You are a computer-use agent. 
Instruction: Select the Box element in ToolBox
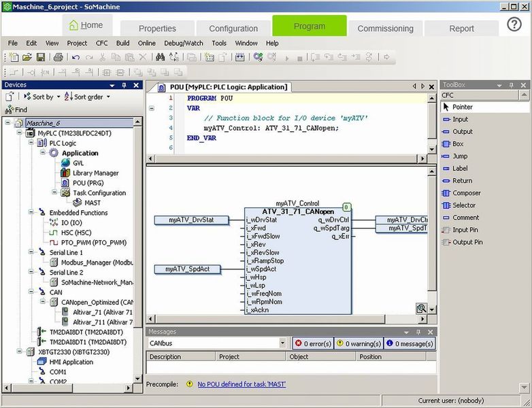(453, 143)
